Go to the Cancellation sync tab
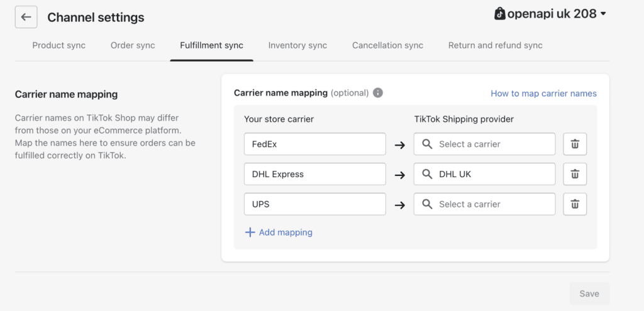The height and width of the screenshot is (311, 644). (x=387, y=45)
